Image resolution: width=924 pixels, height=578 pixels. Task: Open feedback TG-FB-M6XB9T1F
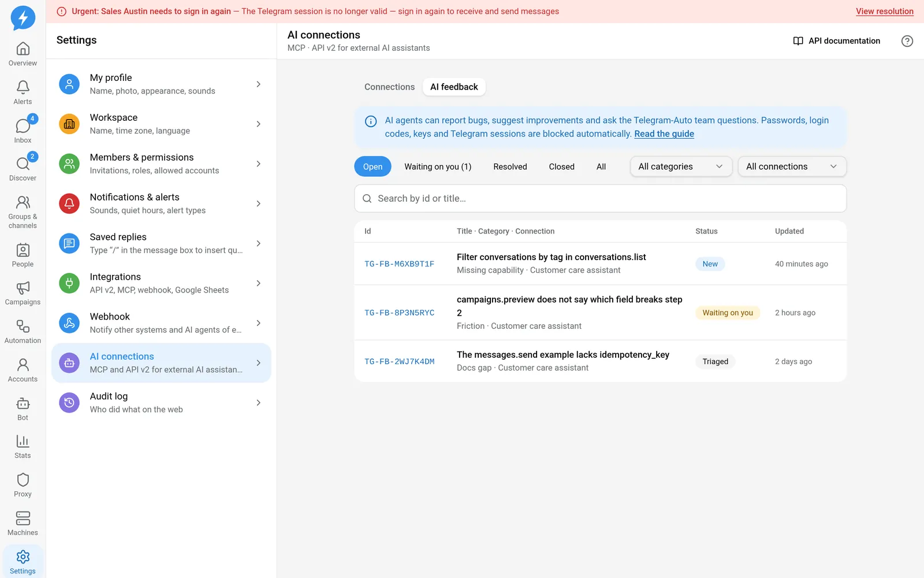click(x=399, y=264)
